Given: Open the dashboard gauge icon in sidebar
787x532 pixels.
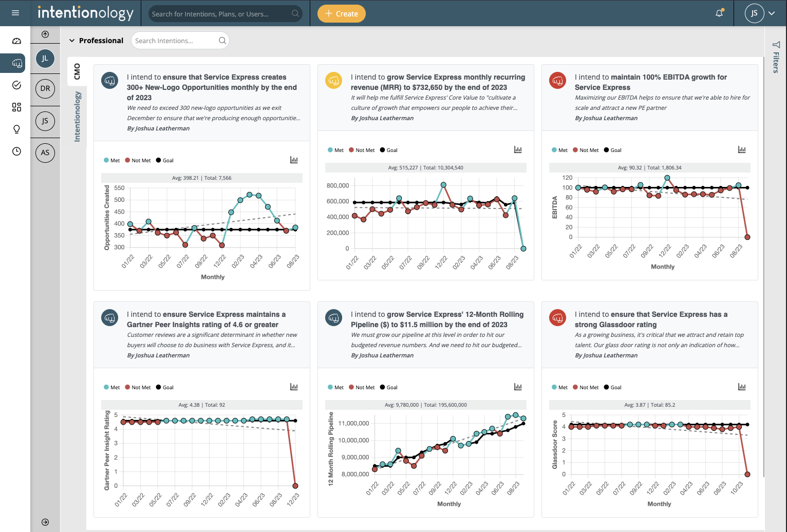Looking at the screenshot, I should click(x=16, y=41).
